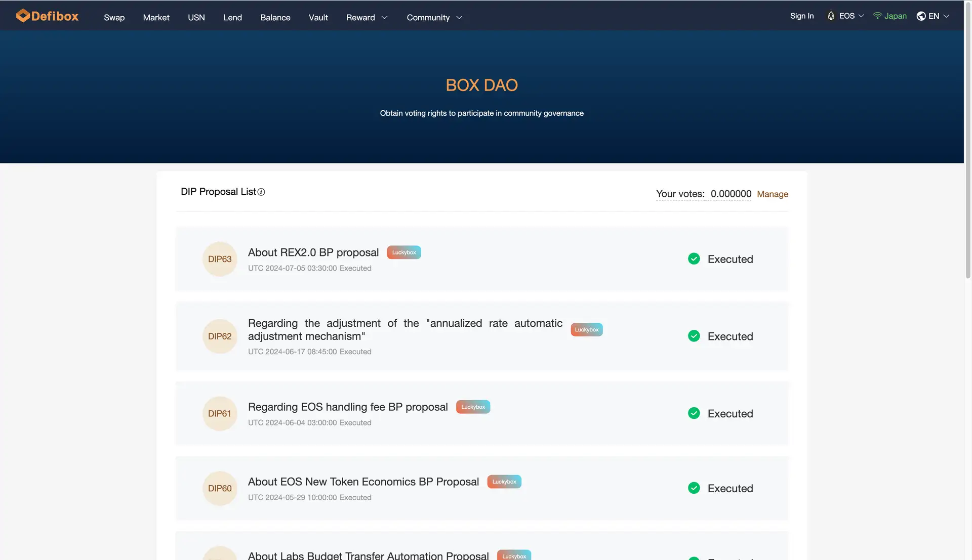Click the EOS chain icon in header

[x=831, y=16]
